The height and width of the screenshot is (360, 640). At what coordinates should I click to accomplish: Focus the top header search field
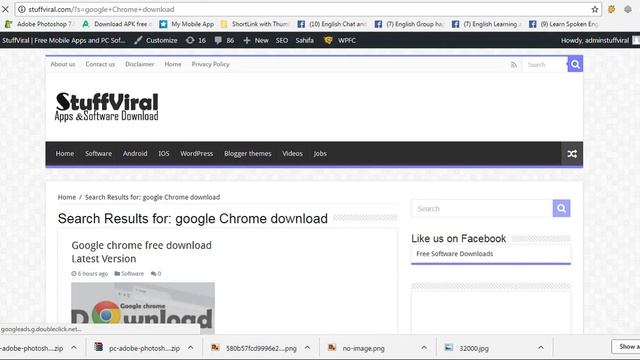click(544, 64)
